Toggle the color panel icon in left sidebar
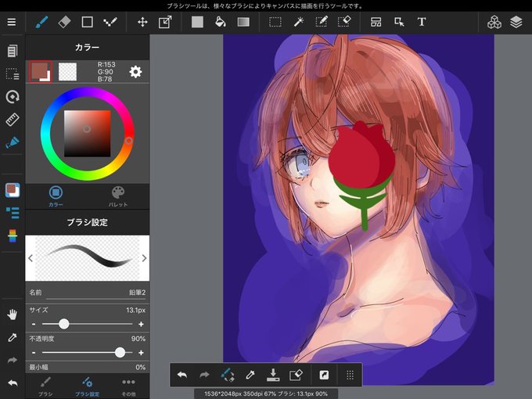This screenshot has width=532, height=399. coord(13,190)
